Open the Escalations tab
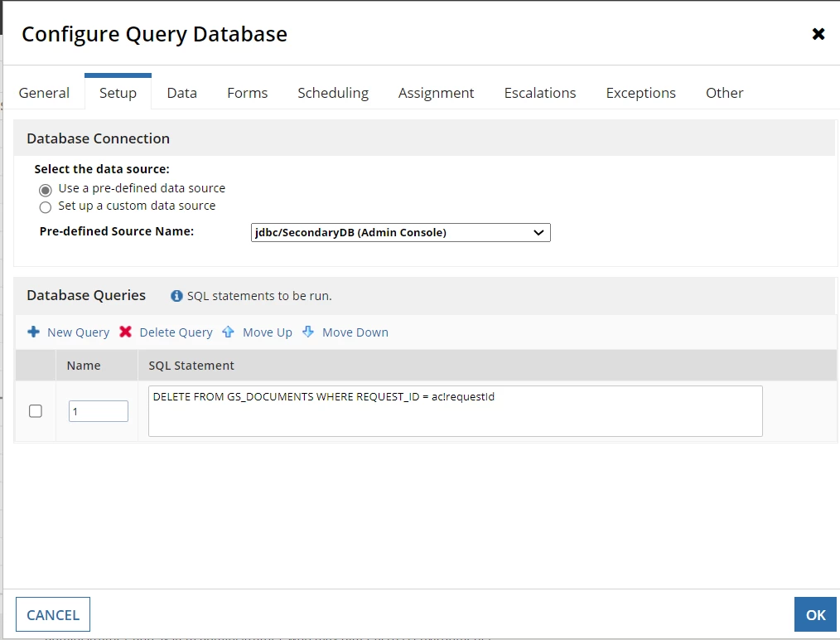840x640 pixels. coord(539,93)
